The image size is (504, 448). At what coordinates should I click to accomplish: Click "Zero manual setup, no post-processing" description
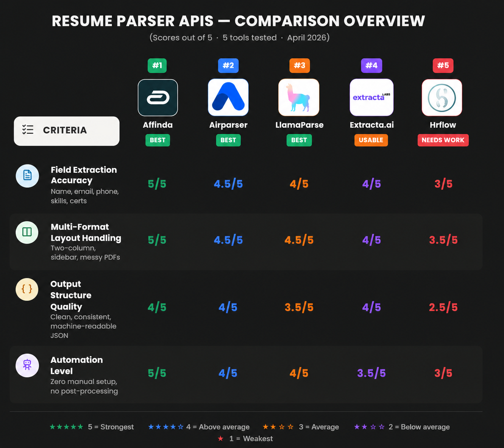coord(84,386)
